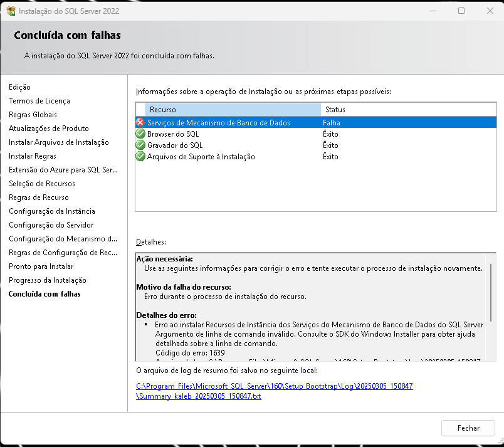The height and width of the screenshot is (447, 504).
Task: Click the Regras Globais step
Action: tap(33, 115)
